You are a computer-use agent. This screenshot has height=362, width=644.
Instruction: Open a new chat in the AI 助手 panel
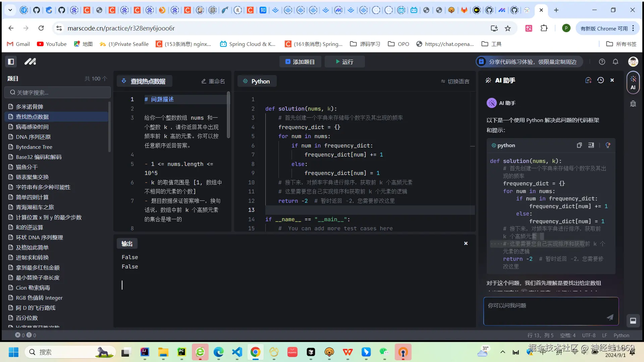tap(588, 80)
